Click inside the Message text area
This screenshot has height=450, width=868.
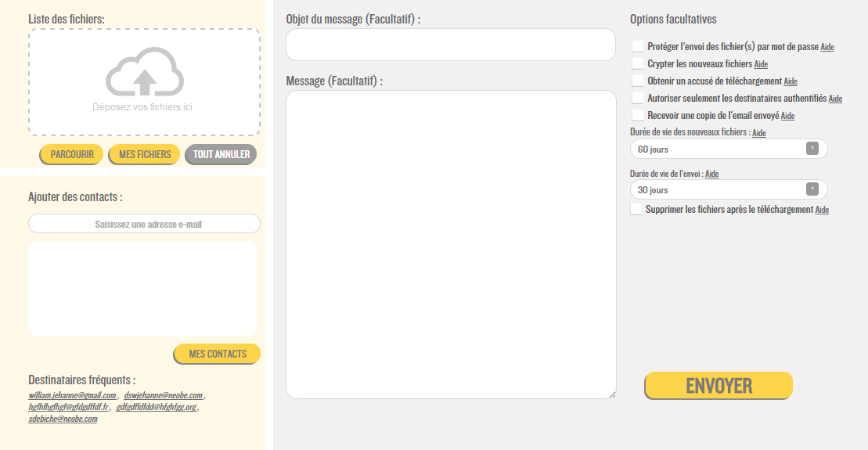tap(451, 244)
